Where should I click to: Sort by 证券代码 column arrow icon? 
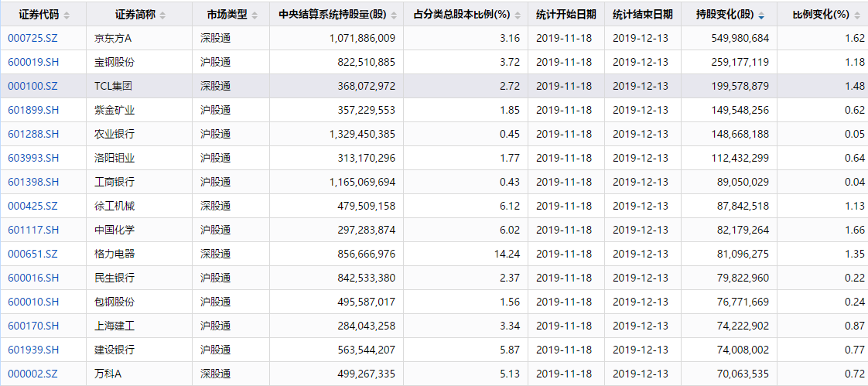click(x=67, y=15)
